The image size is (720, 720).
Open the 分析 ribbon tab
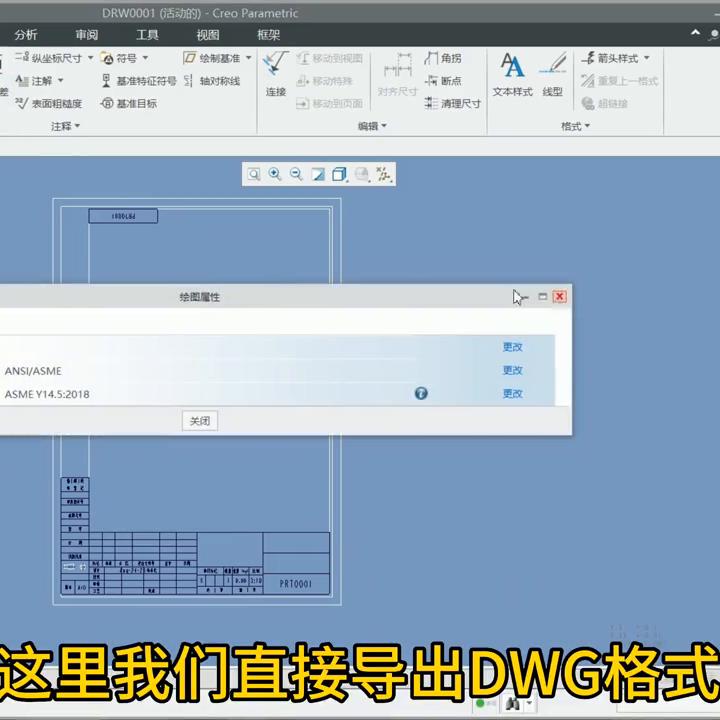[25, 35]
